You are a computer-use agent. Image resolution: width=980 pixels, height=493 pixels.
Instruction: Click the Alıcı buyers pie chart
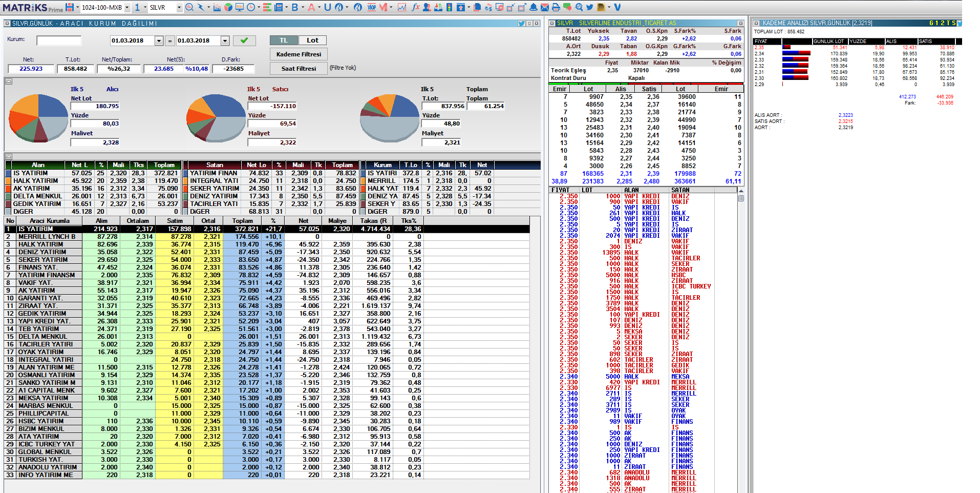coord(38,118)
